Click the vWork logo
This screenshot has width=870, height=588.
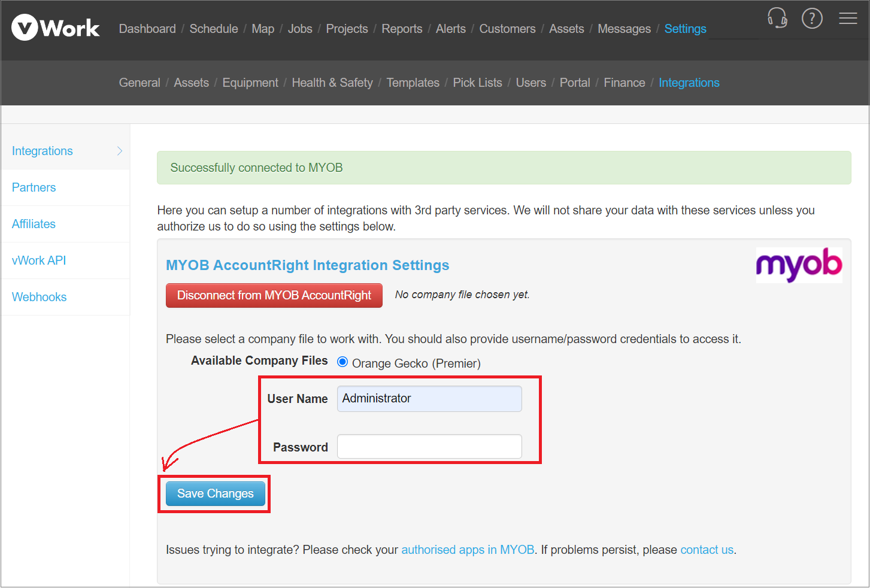tap(56, 28)
